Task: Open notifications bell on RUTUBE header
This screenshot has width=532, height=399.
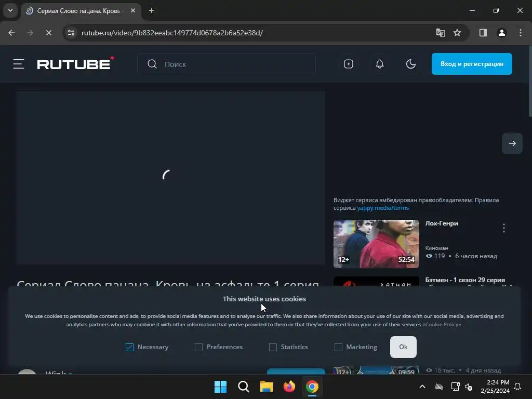Action: pyautogui.click(x=380, y=64)
